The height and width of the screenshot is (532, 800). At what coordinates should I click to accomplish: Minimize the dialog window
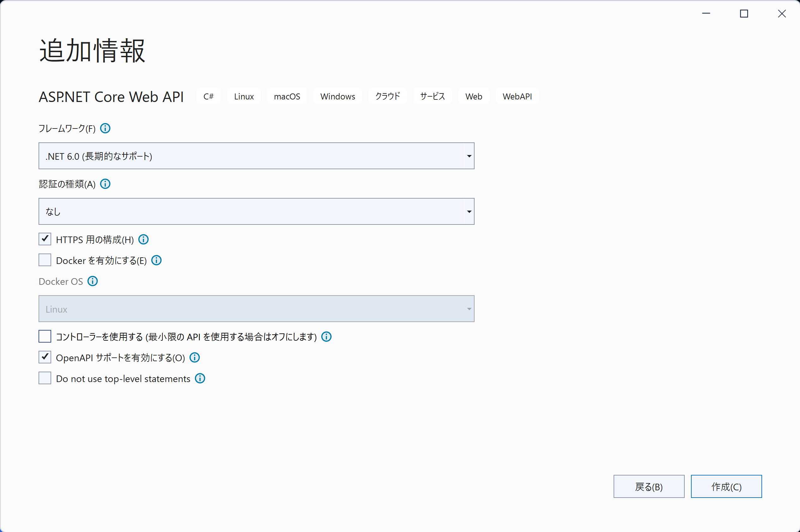click(x=706, y=14)
